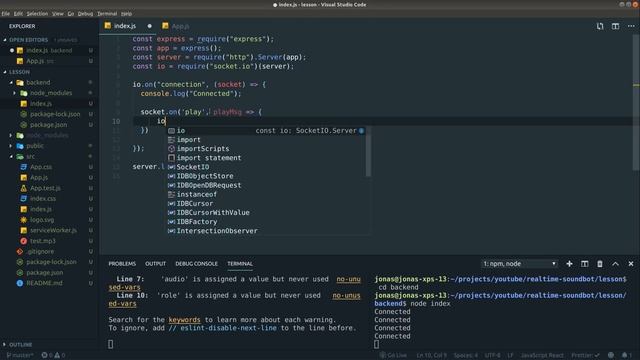Open the Go menu
Viewport: 640px width, 360px height.
(x=71, y=14)
